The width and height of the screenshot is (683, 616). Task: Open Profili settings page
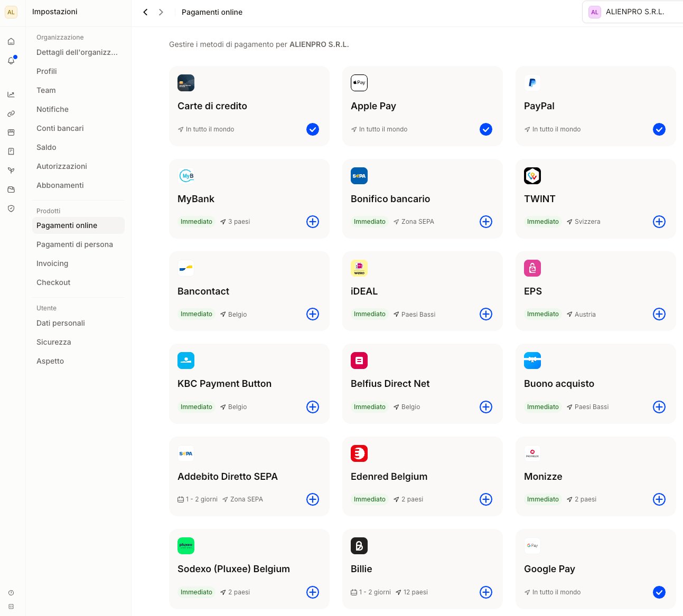pos(78,71)
